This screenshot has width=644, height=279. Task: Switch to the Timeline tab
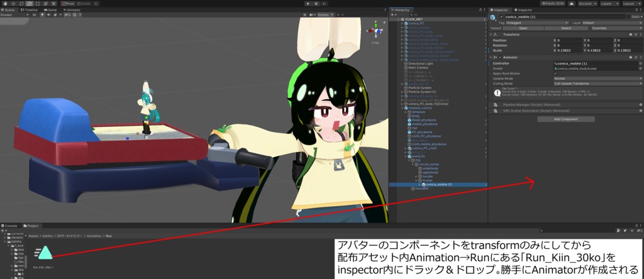[x=29, y=9]
